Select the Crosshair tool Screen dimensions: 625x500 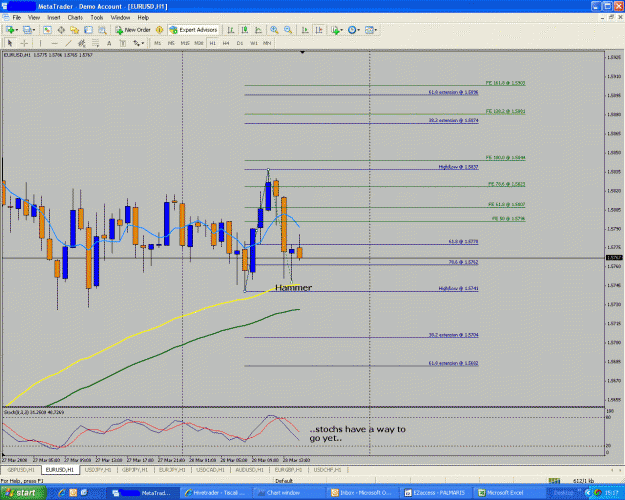point(24,43)
